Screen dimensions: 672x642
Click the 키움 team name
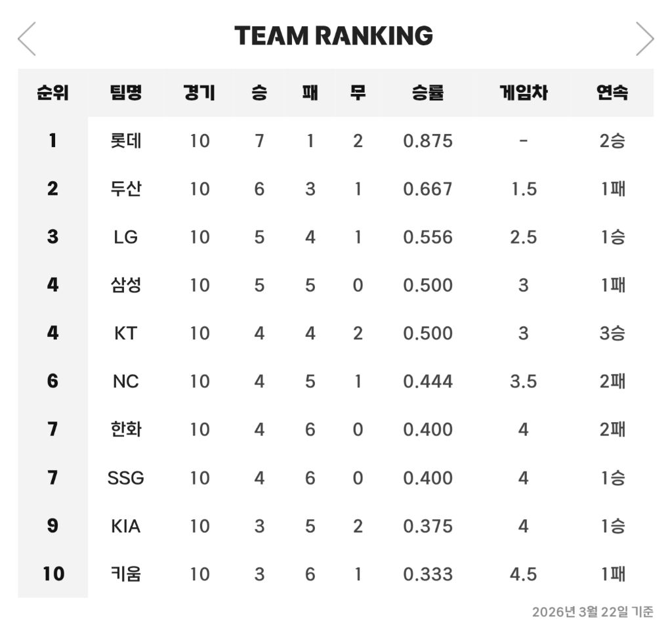tap(125, 574)
